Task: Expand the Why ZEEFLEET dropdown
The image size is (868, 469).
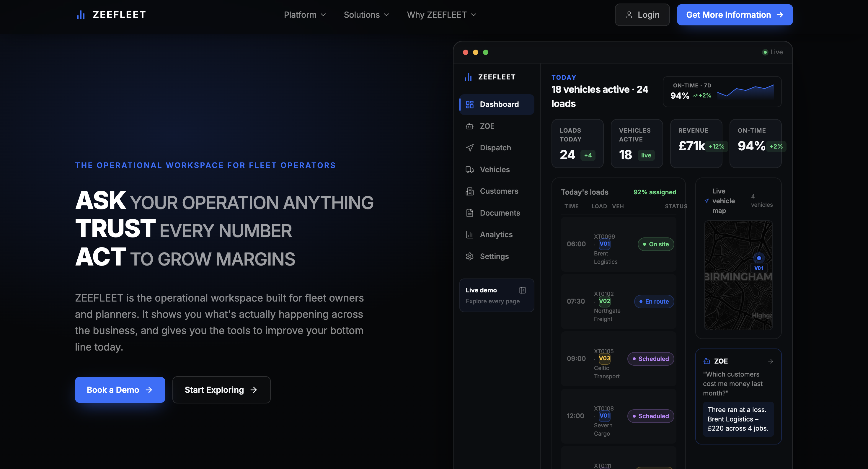Action: pyautogui.click(x=441, y=15)
